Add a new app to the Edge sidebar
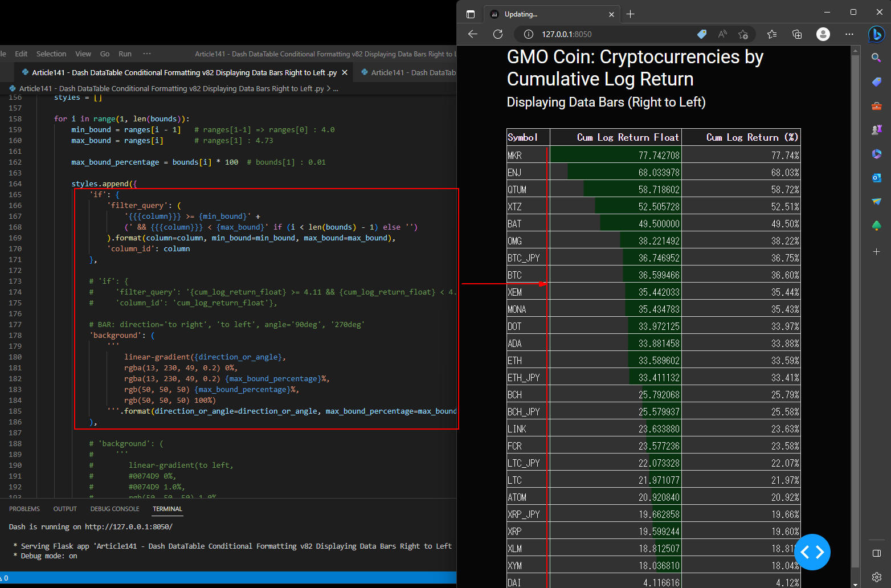Screen dimensions: 891x588 tap(876, 251)
